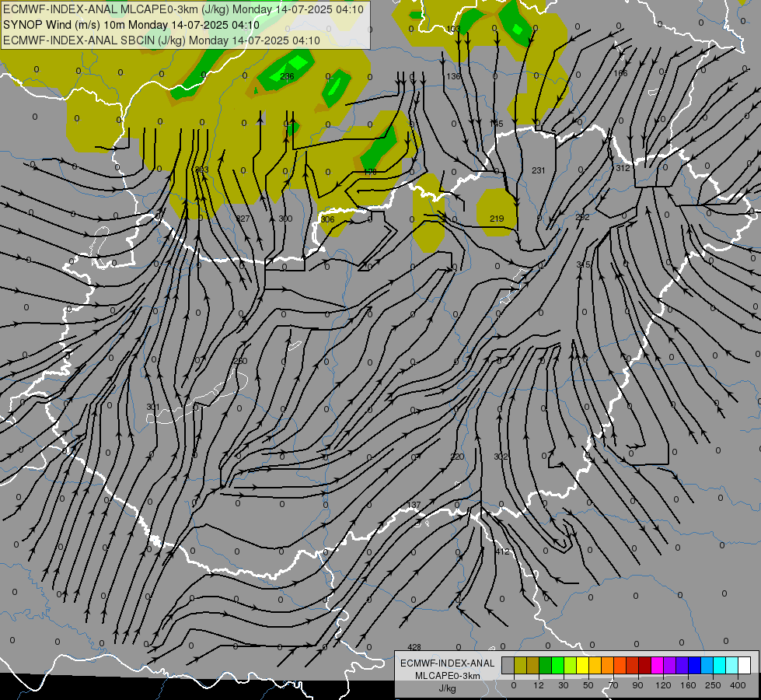Click the olive-yellow legend swatch above 0
This screenshot has width=761, height=700.
[520, 665]
